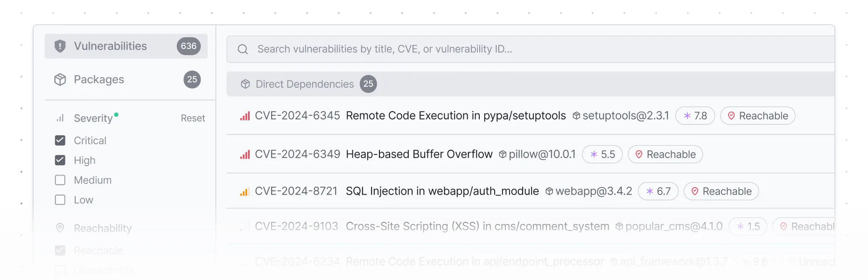Click severity bars icon for CVE-2024-6345
This screenshot has height=280, width=868.
coord(245,116)
